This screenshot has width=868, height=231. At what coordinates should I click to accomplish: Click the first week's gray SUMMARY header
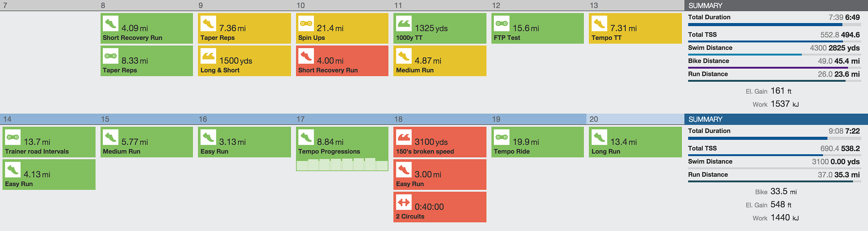tap(776, 5)
